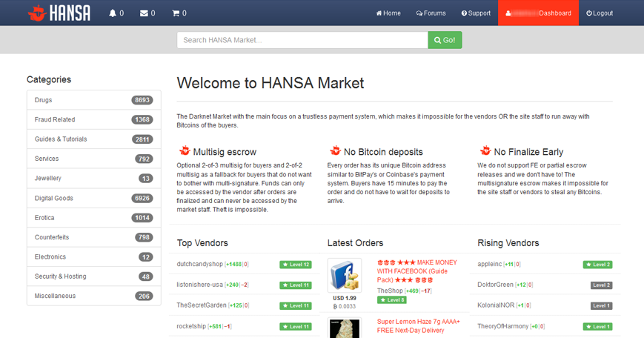This screenshot has width=644, height=338.
Task: Open vendor listonishere-usa profile
Action: [199, 285]
